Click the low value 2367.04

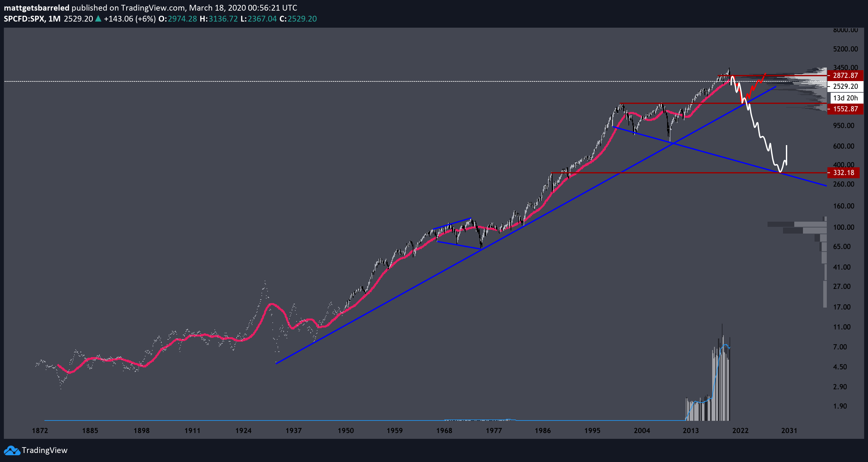click(x=262, y=19)
